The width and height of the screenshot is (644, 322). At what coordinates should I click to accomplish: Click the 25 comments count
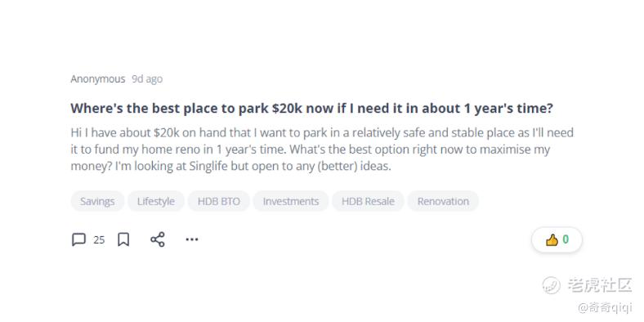point(99,239)
